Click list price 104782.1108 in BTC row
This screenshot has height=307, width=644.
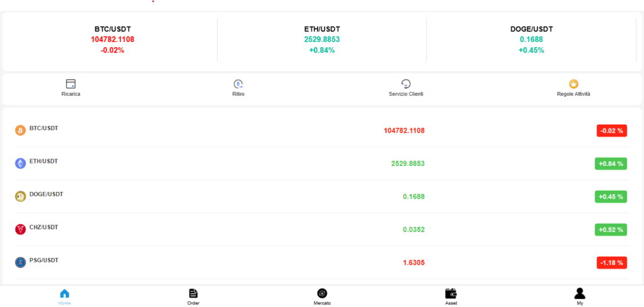tap(404, 131)
